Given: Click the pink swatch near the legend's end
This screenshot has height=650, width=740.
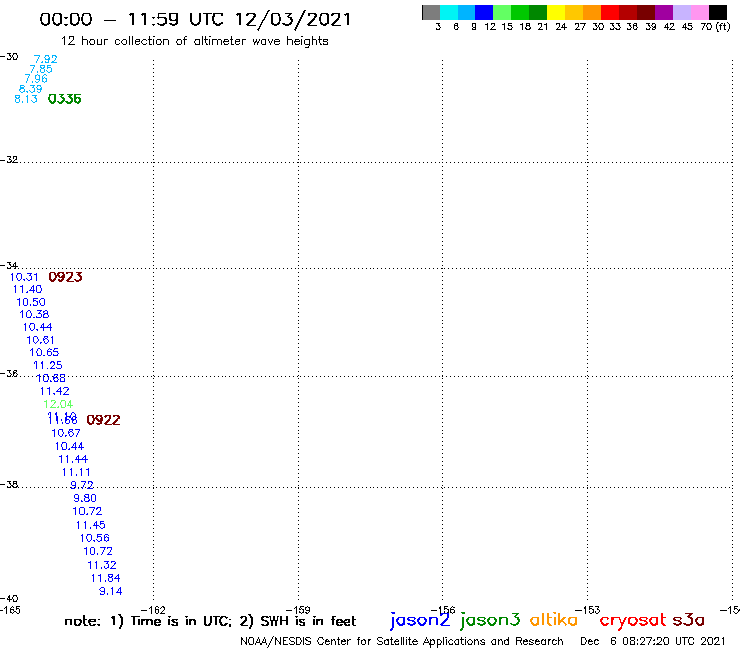Looking at the screenshot, I should [x=699, y=12].
